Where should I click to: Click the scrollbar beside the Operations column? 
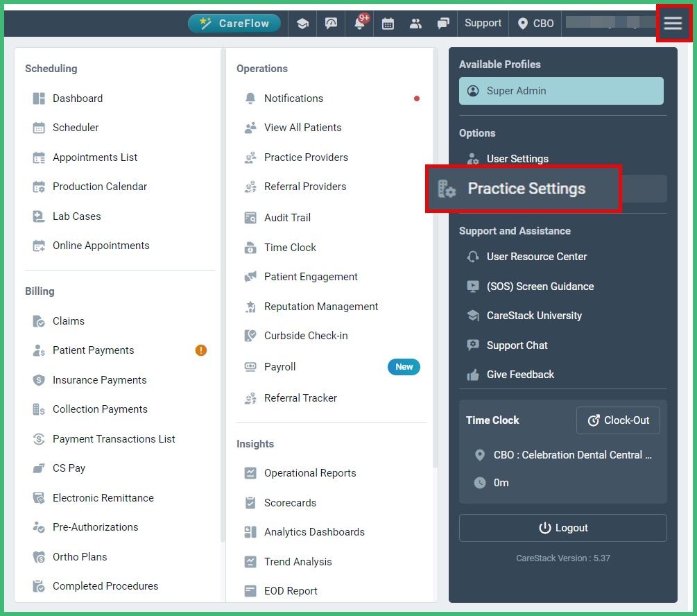[x=435, y=258]
